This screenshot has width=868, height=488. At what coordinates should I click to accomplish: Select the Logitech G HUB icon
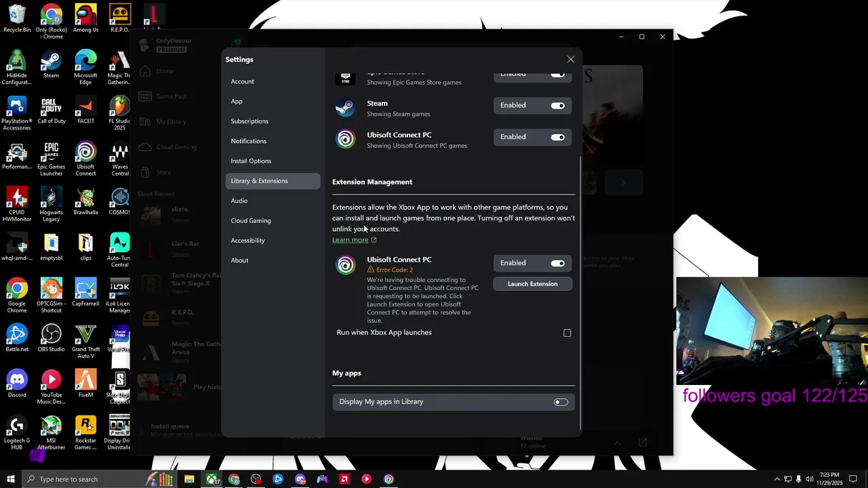(x=17, y=432)
